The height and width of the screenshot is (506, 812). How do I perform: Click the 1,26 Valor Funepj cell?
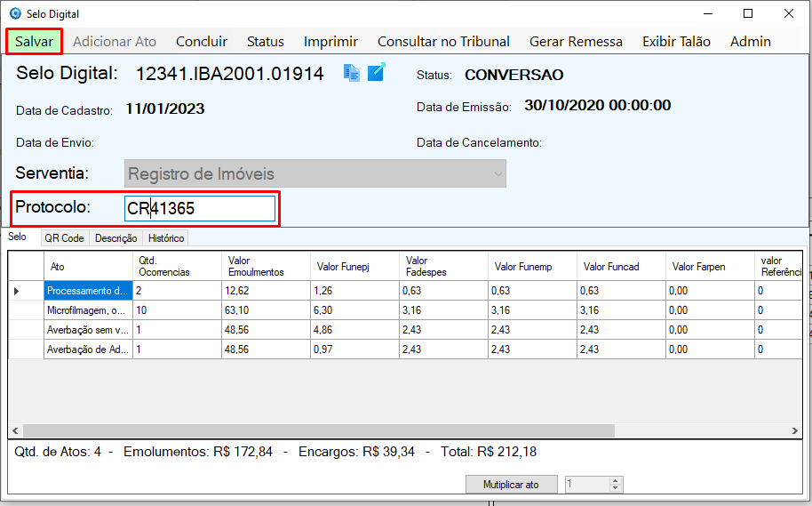(x=354, y=291)
